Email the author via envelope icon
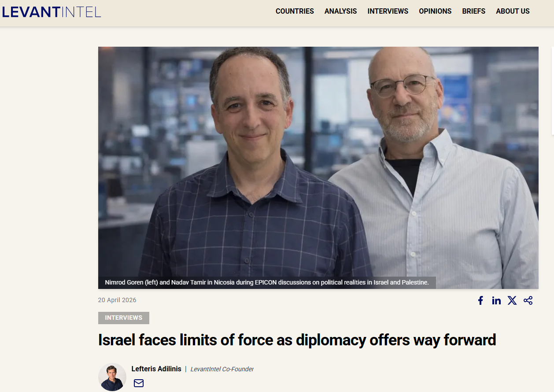The height and width of the screenshot is (392, 554). pos(139,383)
